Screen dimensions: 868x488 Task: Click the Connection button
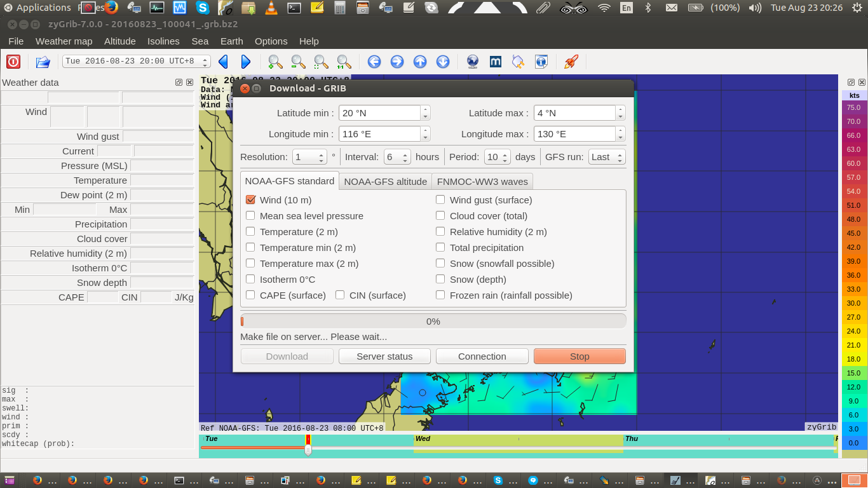(482, 356)
